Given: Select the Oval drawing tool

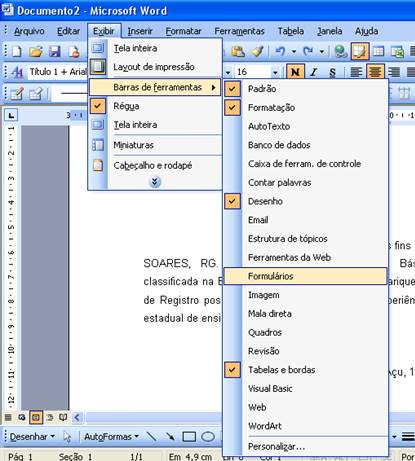Looking at the screenshot, I should [208, 436].
